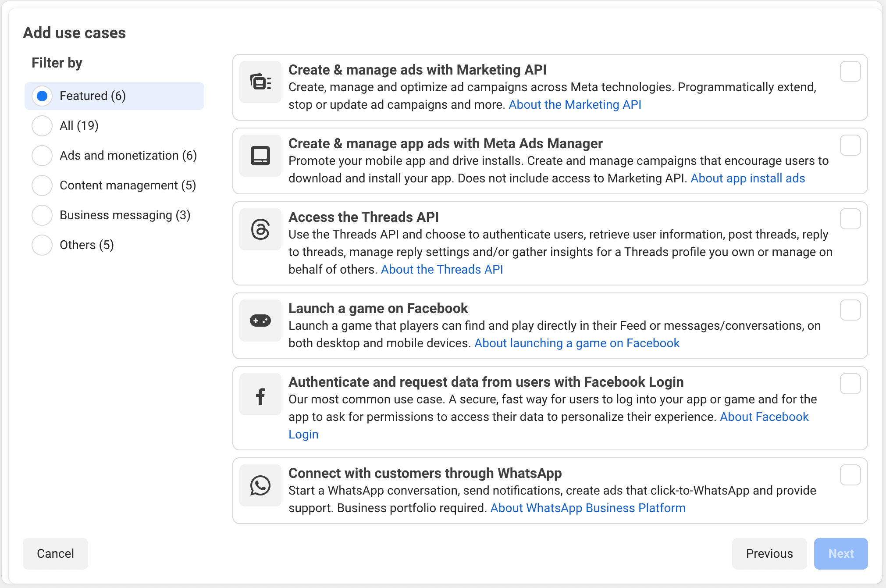Check the Marketing API use case checkbox
Image resolution: width=886 pixels, height=588 pixels.
click(850, 72)
